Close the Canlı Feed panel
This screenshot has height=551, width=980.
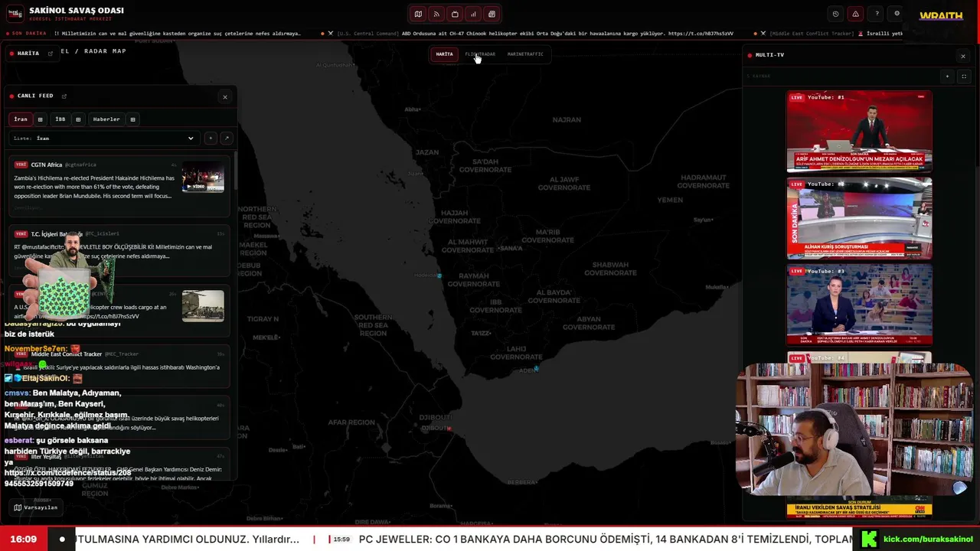(x=225, y=97)
